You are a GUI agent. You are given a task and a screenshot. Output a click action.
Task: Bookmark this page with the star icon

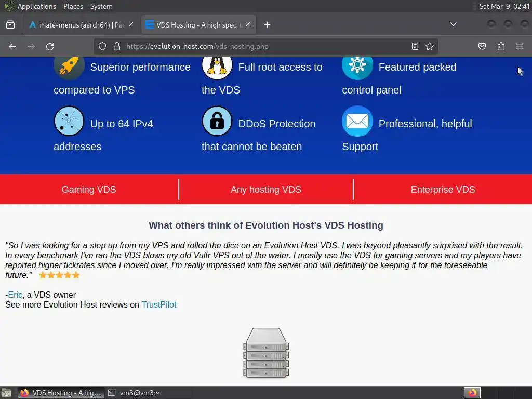coord(430,46)
